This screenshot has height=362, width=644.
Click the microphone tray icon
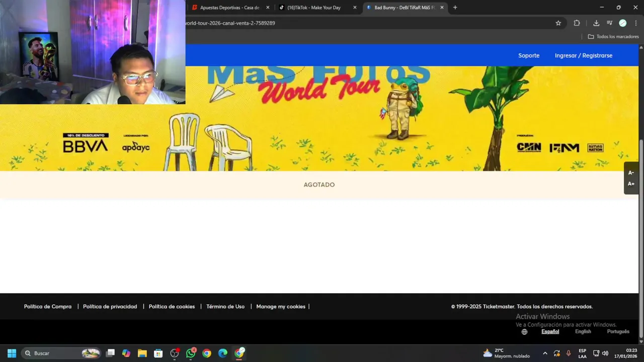click(569, 353)
